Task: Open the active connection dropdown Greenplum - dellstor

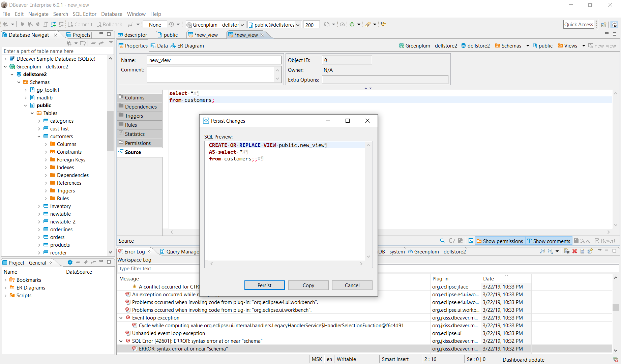Action: pos(215,25)
